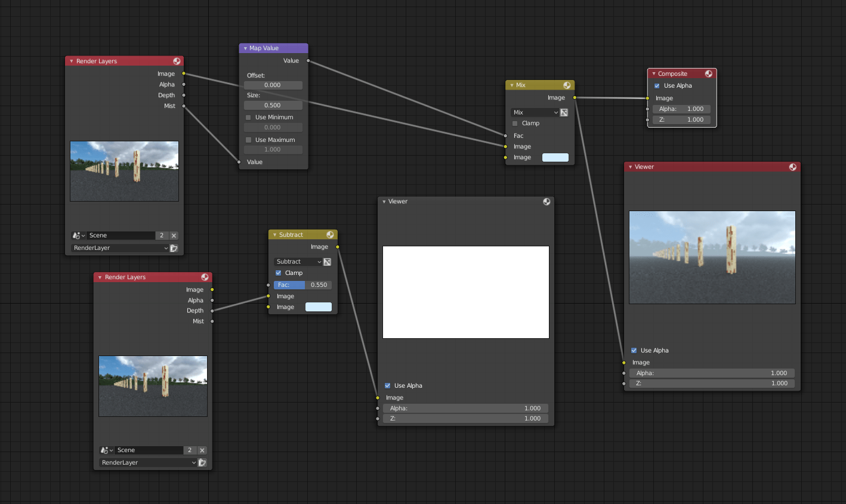Collapse the Map Value node

[245, 48]
